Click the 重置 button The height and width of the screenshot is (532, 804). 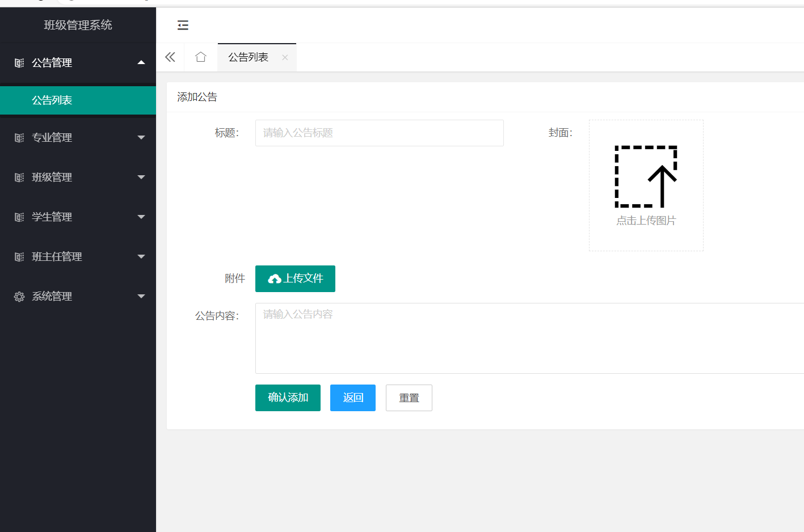point(409,398)
